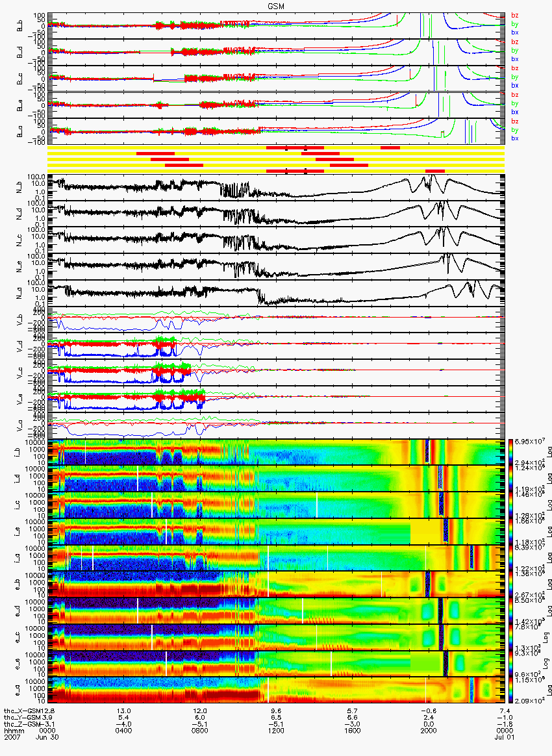Click the N_e density panel label
Viewport: 552px width, 756px height.
tap(19, 266)
